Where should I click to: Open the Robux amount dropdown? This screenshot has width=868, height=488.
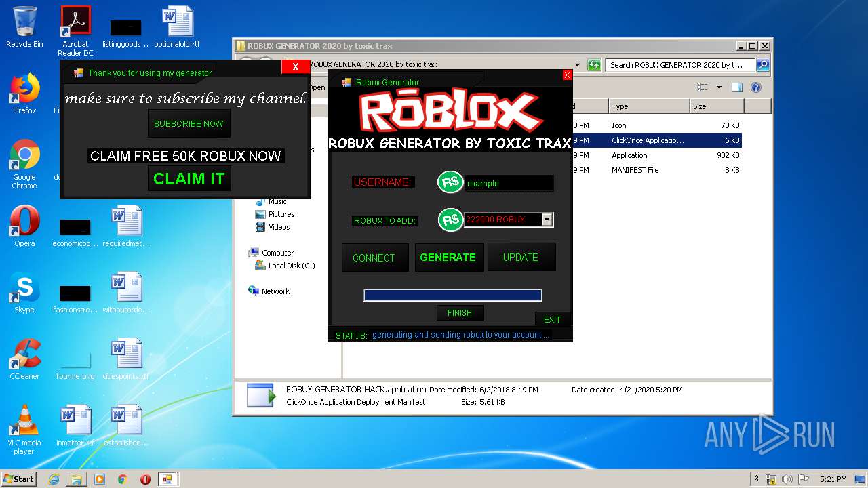[547, 220]
